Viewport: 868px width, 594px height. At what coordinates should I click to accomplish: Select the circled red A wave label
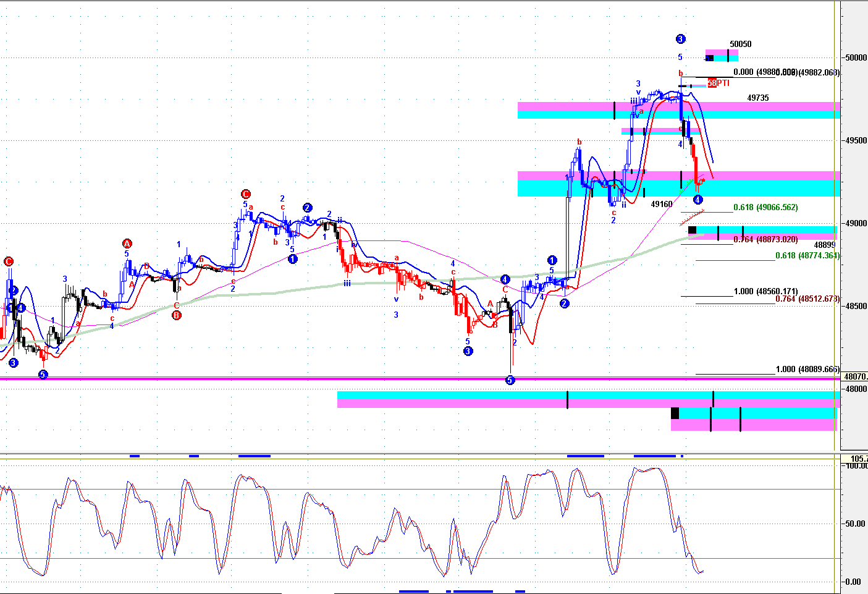(127, 244)
